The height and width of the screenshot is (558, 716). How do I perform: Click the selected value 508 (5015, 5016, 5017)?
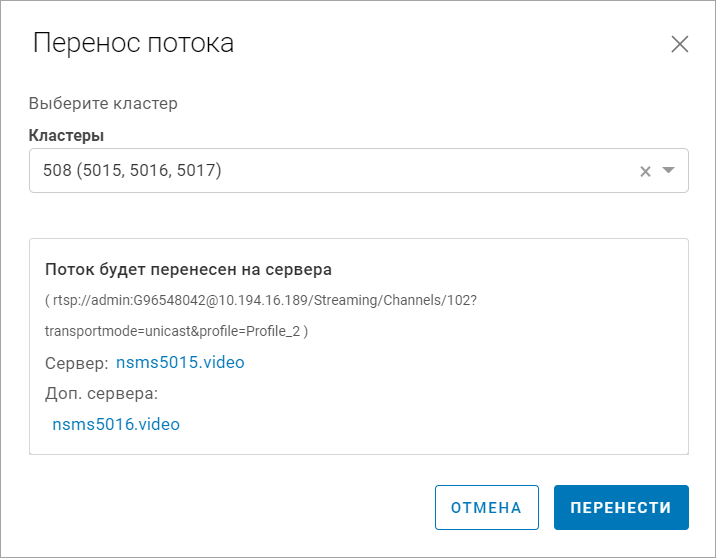point(132,171)
